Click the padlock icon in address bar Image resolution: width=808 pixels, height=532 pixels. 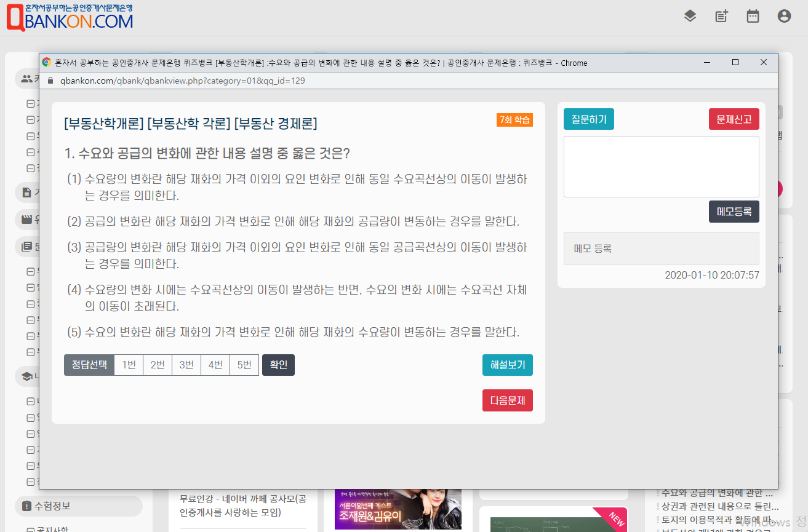coord(50,81)
